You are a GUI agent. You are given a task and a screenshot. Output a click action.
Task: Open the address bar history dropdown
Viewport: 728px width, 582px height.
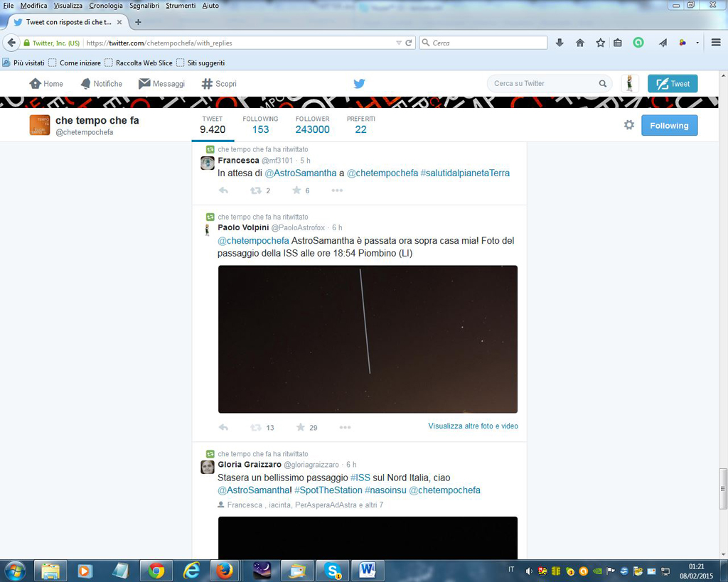(398, 43)
